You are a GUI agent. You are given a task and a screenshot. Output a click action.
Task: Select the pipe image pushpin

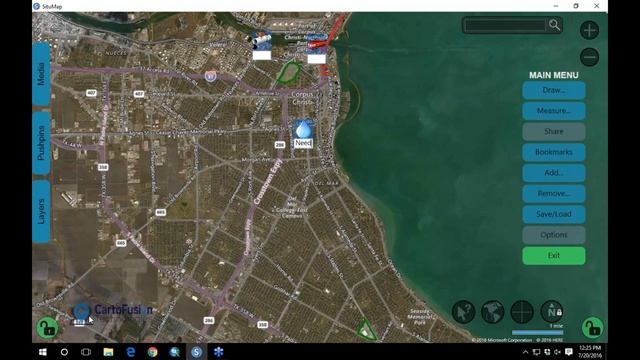point(262,45)
